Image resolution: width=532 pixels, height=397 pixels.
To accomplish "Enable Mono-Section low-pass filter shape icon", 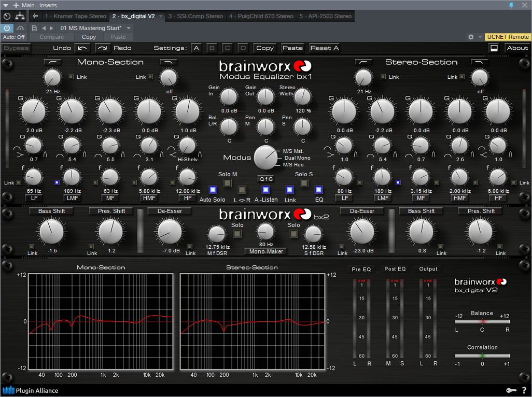I will click(169, 62).
